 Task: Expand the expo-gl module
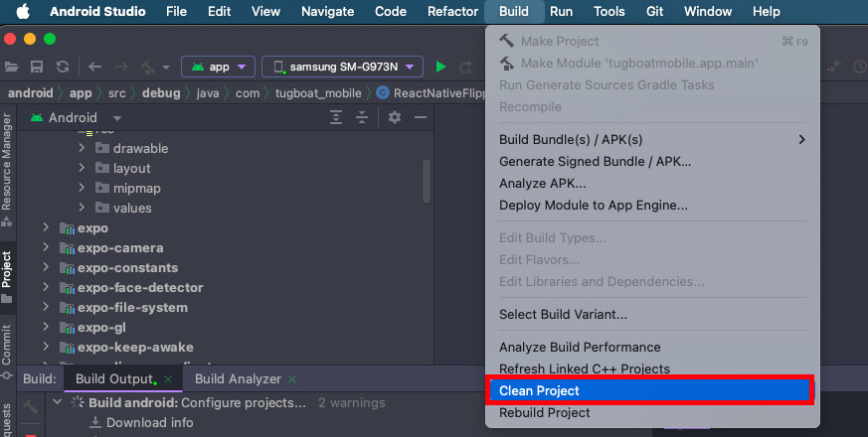click(x=46, y=327)
